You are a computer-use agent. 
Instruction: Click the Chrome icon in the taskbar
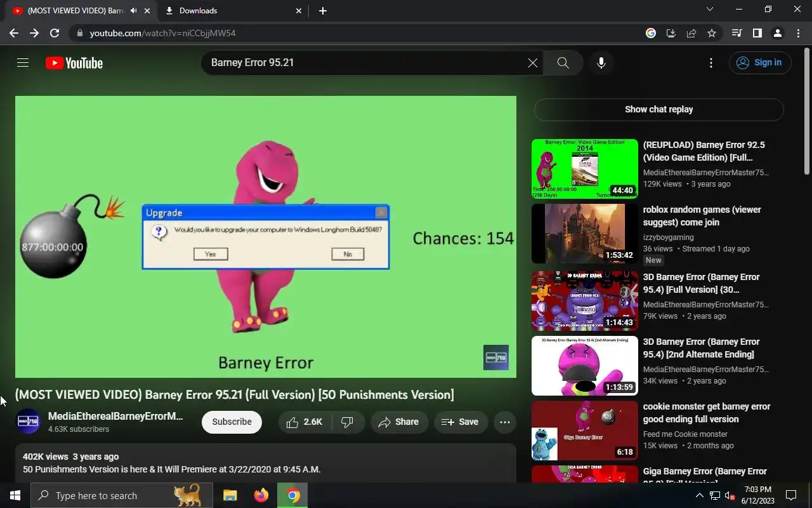292,495
